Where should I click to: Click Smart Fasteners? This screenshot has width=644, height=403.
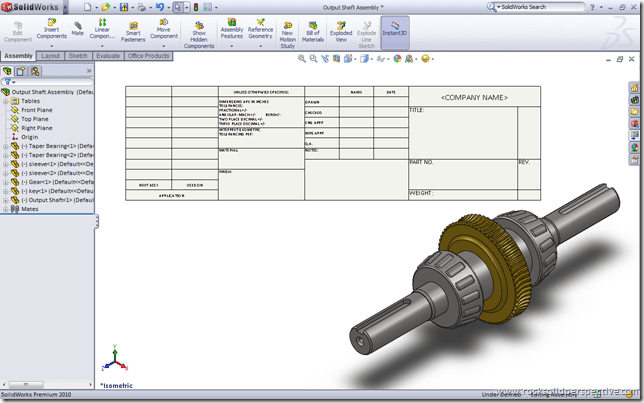coord(133,32)
